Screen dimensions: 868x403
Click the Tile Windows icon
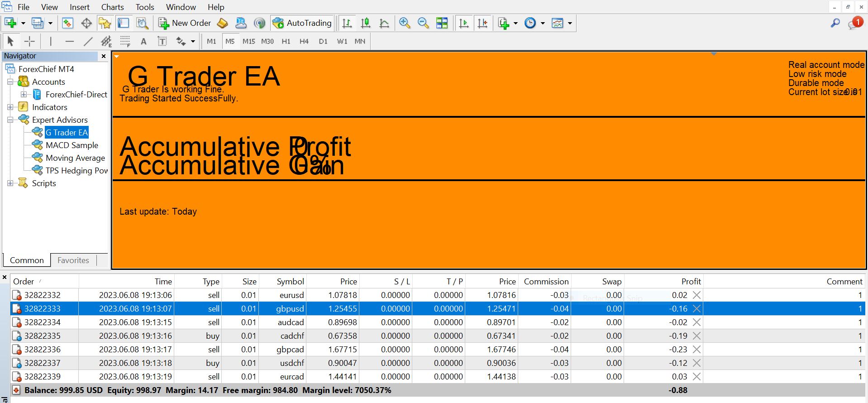[442, 23]
